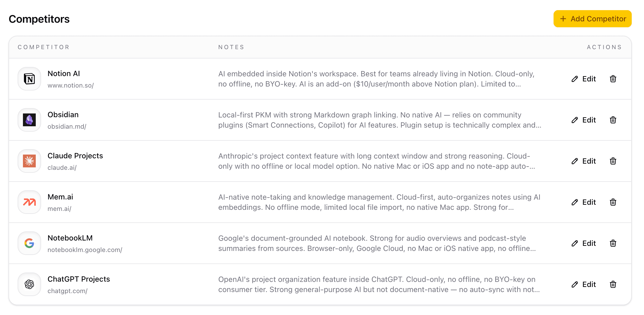This screenshot has width=644, height=315.
Task: Click the Claude starburst logo
Action: [x=29, y=161]
